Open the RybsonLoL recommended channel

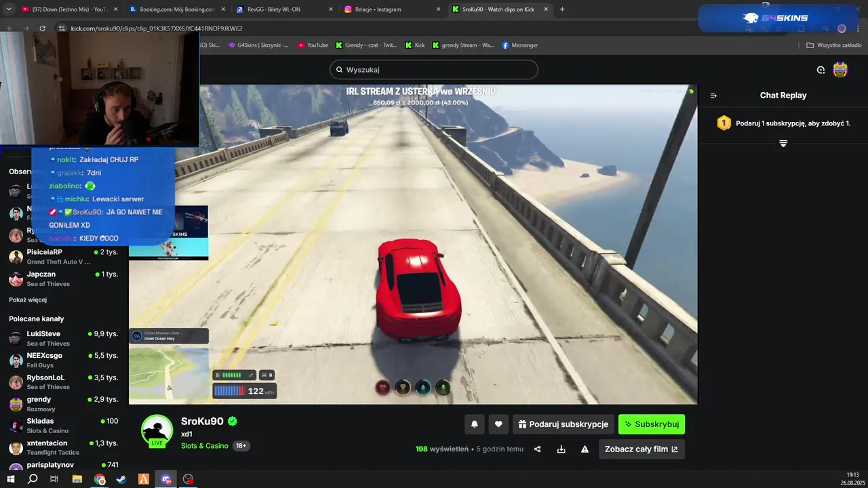pos(64,382)
